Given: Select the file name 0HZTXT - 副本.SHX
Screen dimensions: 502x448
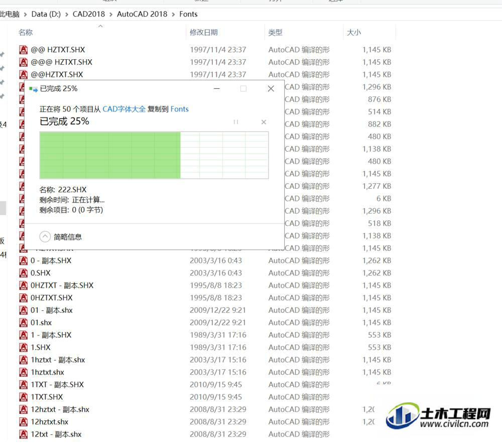Looking at the screenshot, I should point(62,285).
